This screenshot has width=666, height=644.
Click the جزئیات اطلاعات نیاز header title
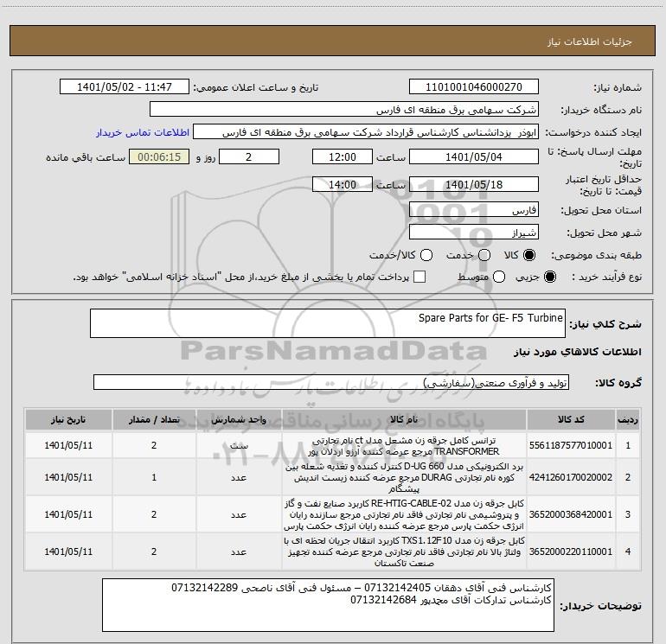tap(589, 41)
